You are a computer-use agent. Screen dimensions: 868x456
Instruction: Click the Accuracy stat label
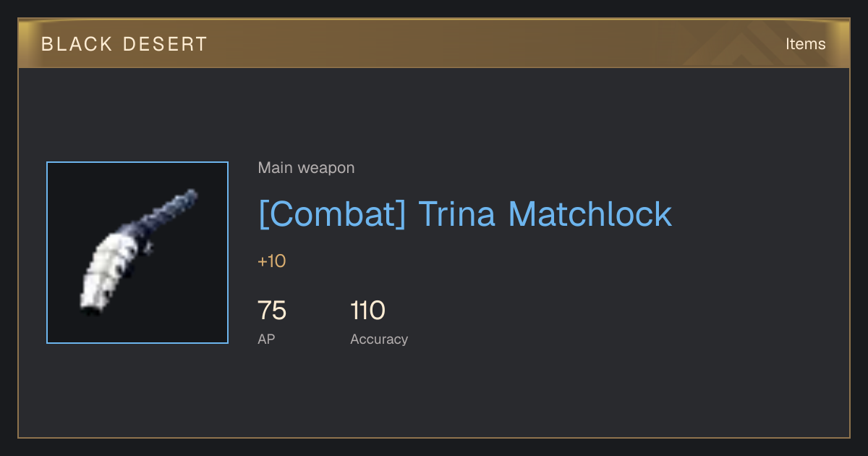(x=379, y=339)
